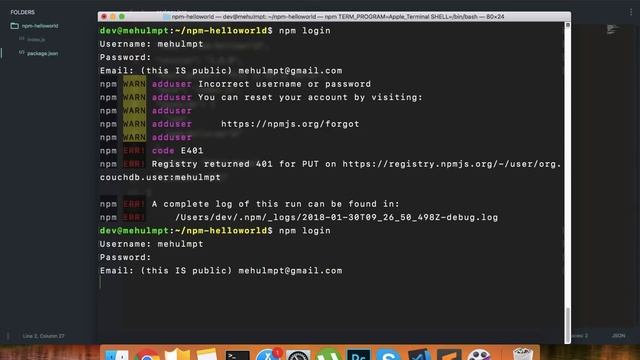Select the package.json file in sidebar

click(x=42, y=53)
